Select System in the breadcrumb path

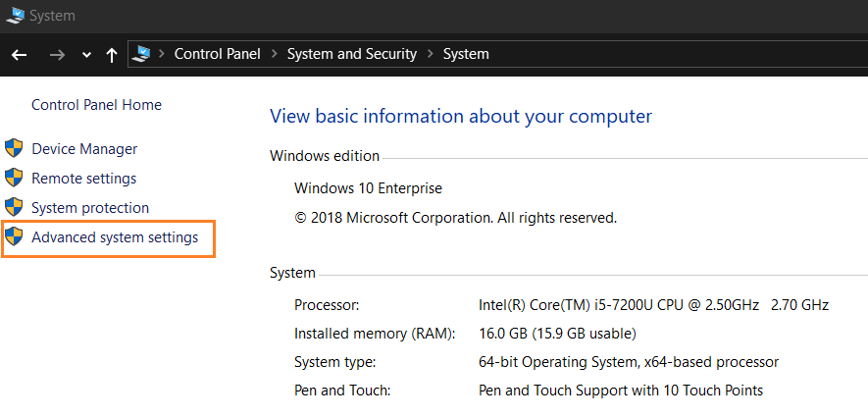466,54
